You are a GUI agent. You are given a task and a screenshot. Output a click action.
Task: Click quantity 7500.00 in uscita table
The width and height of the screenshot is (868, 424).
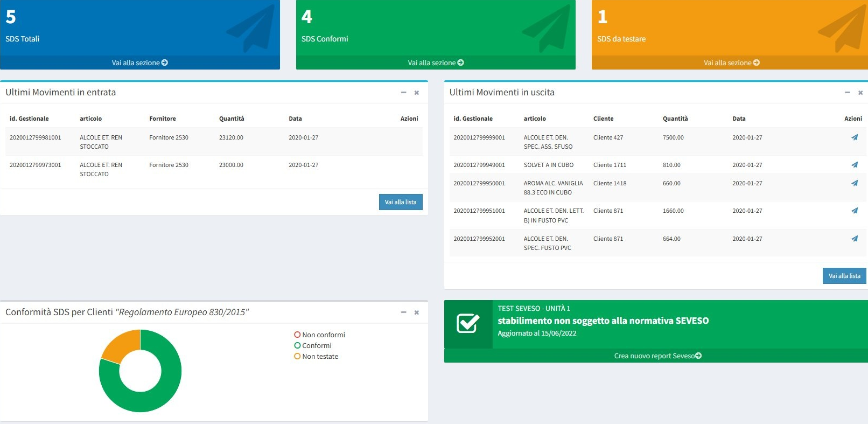click(674, 137)
